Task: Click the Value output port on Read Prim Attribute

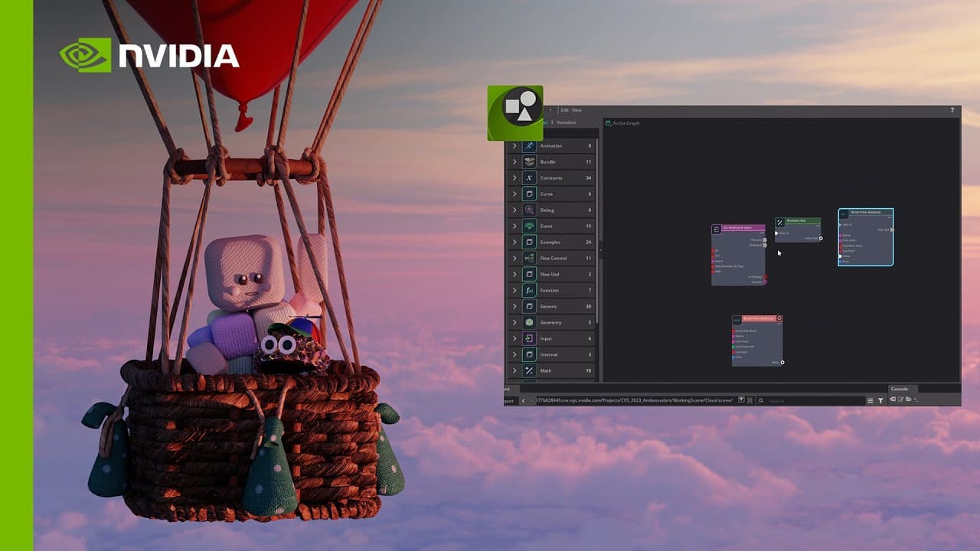Action: click(x=782, y=362)
